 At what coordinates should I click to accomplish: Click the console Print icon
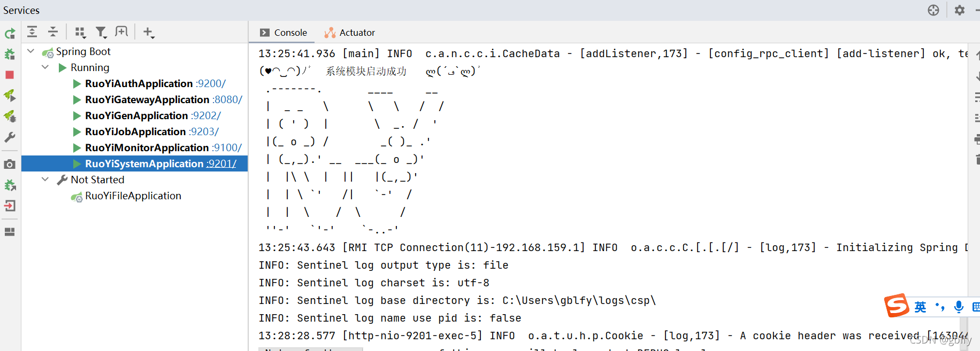click(x=977, y=139)
